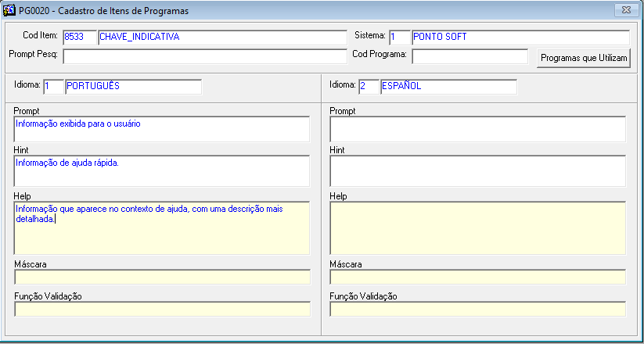Click the empty Prompt Pesq field
Image resolution: width=644 pixels, height=344 pixels.
point(205,56)
